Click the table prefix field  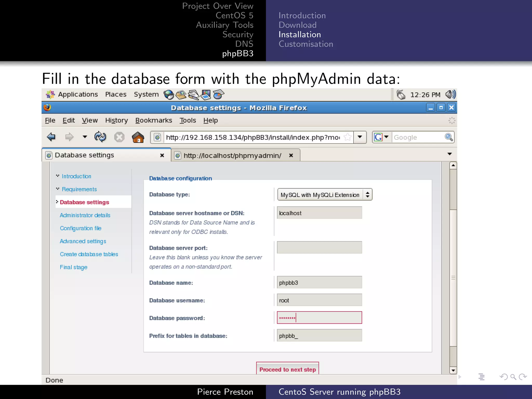click(x=319, y=335)
